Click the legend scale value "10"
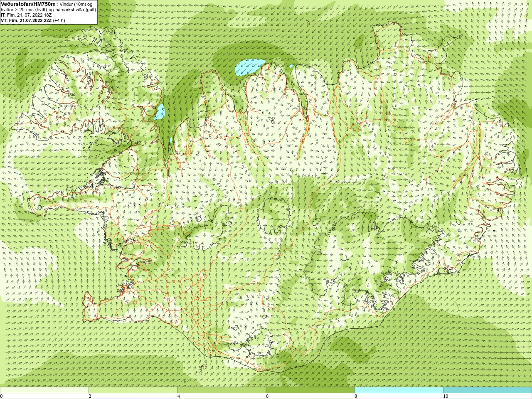 446,396
